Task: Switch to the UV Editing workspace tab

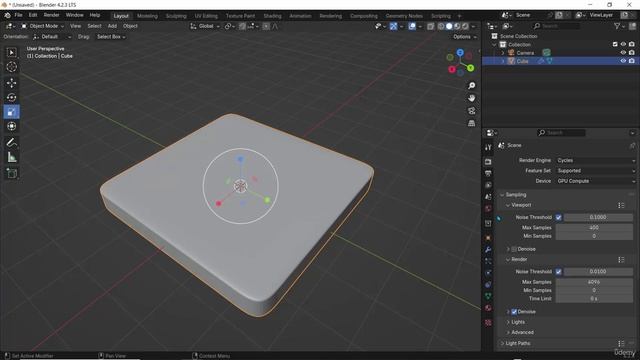Action: point(206,16)
